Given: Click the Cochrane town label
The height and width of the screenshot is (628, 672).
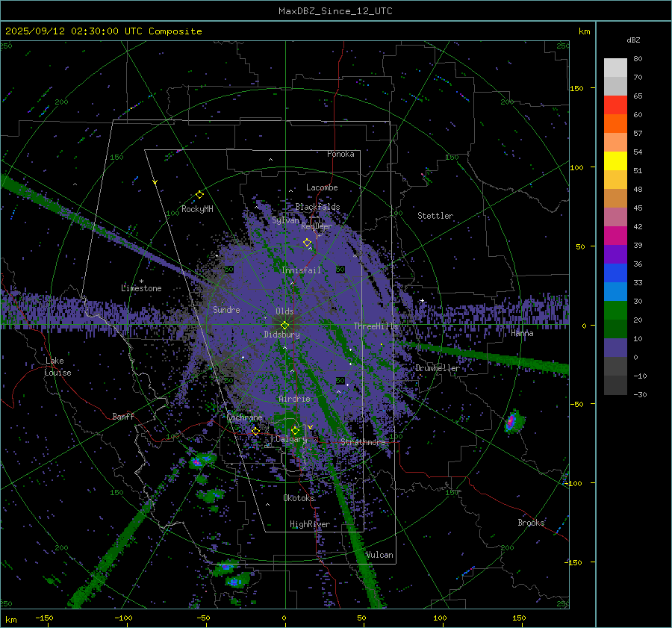Looking at the screenshot, I should [244, 417].
